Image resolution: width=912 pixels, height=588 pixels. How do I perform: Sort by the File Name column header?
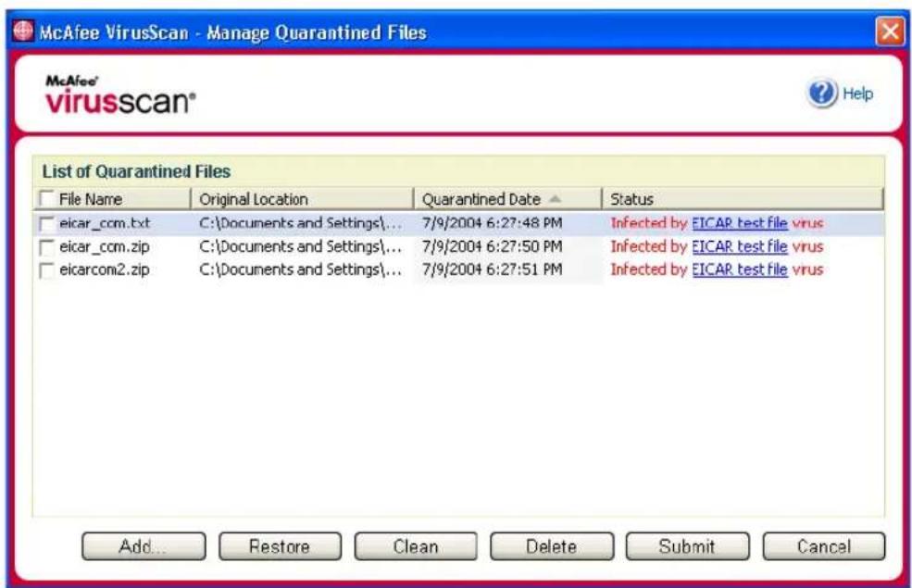[x=112, y=199]
